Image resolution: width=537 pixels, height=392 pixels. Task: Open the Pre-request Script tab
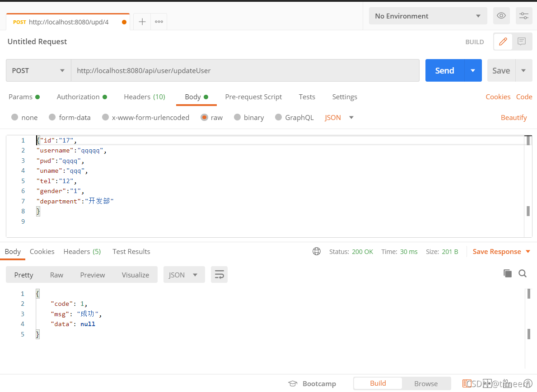pos(253,97)
